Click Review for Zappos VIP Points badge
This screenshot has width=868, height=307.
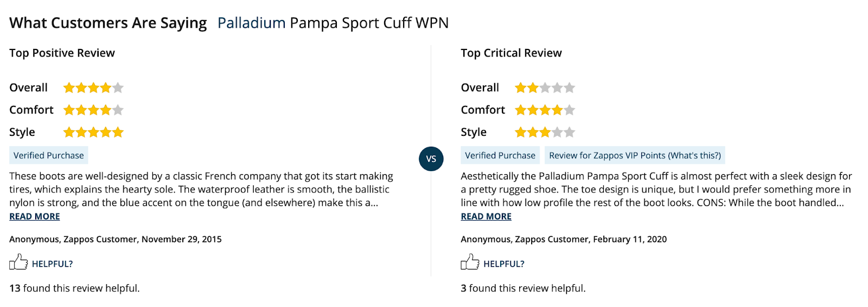click(x=635, y=155)
